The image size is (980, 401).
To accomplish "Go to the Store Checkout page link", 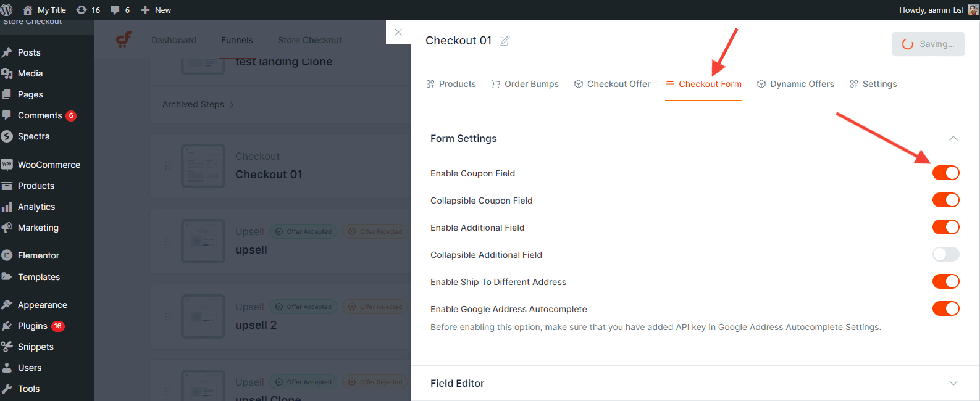I will point(309,40).
